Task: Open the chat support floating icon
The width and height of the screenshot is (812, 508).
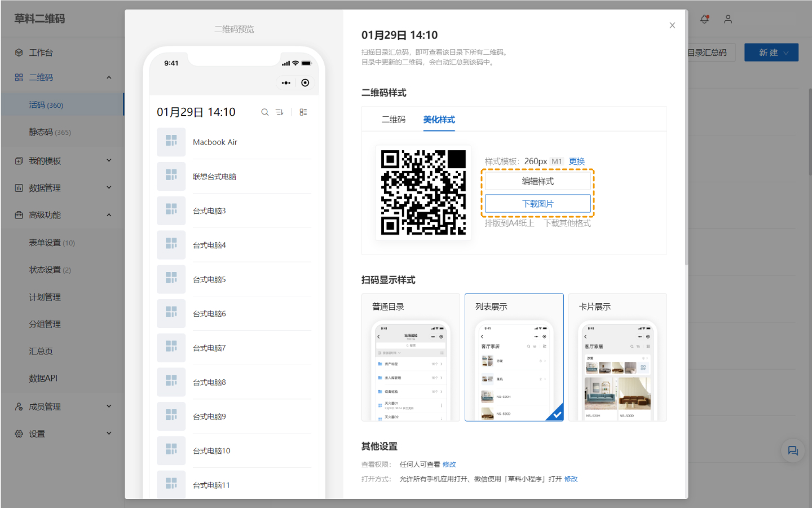Action: 793,450
